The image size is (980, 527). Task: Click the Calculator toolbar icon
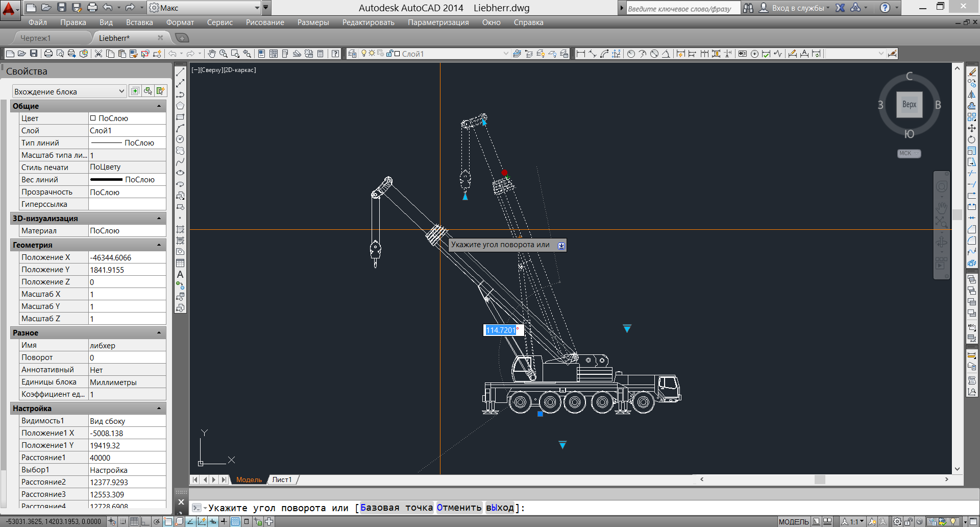(x=321, y=54)
